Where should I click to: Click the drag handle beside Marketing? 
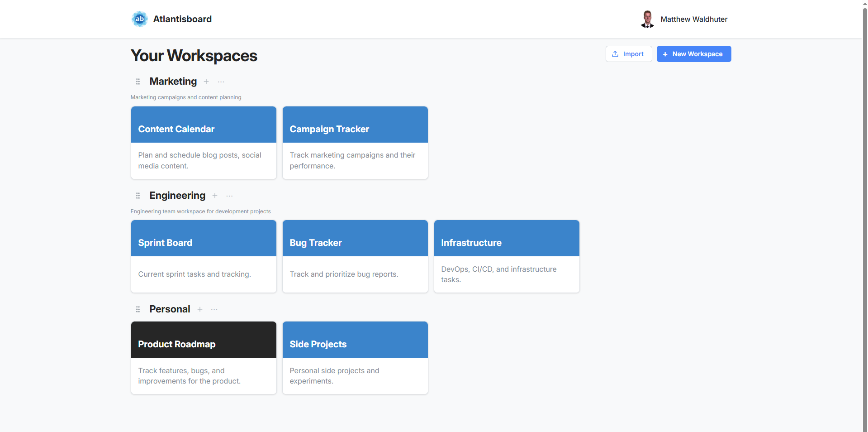(138, 82)
